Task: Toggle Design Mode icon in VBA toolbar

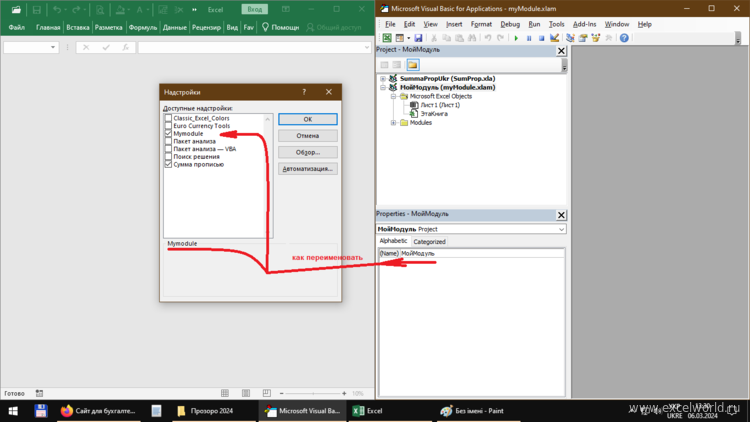Action: (554, 38)
